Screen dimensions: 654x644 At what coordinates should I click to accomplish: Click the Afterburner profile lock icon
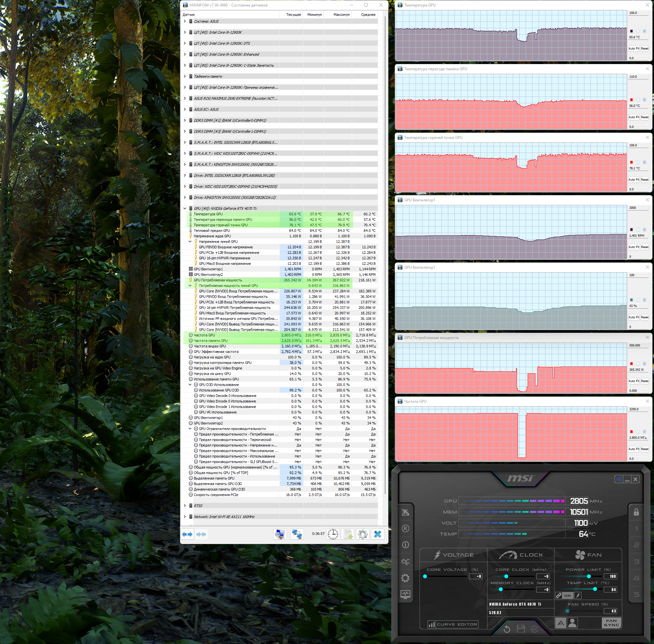[x=636, y=512]
